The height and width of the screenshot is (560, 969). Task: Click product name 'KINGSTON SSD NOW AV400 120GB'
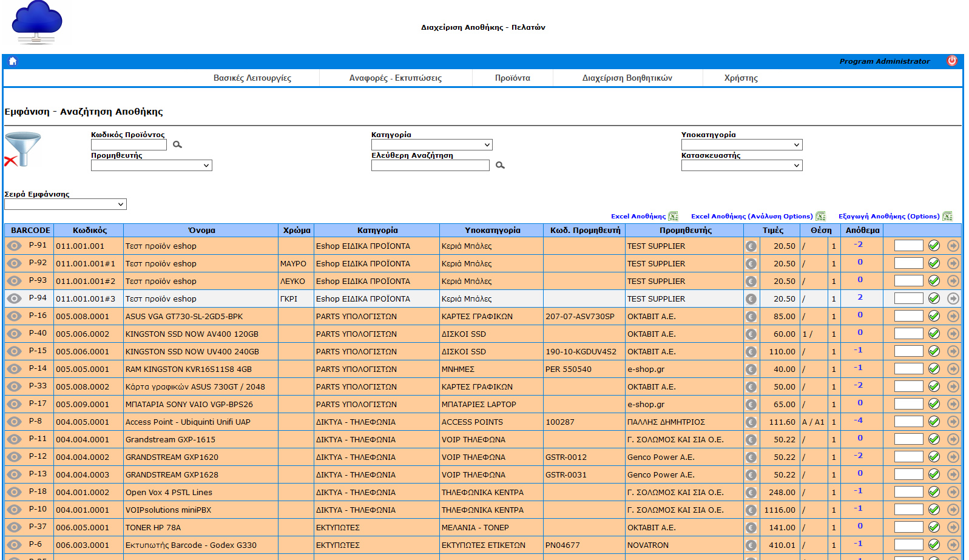[x=192, y=334]
